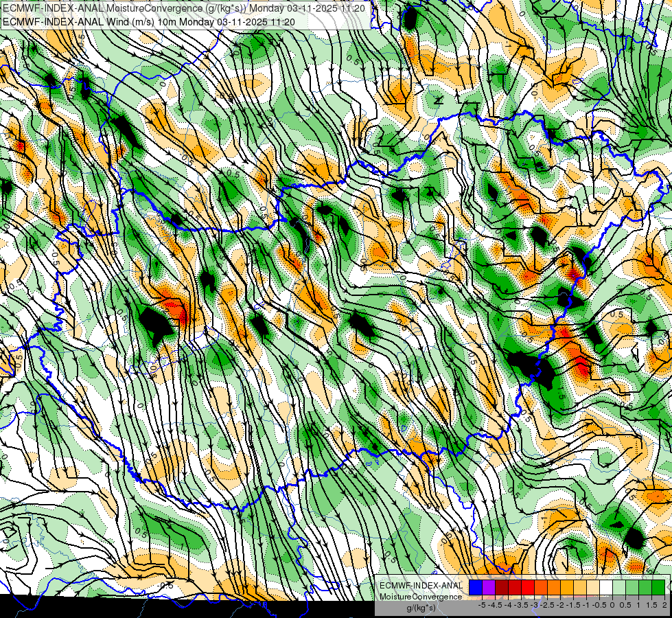This screenshot has width=672, height=618.
Task: Click the light orange swatch between -1.5 and -1
Action: point(580,587)
